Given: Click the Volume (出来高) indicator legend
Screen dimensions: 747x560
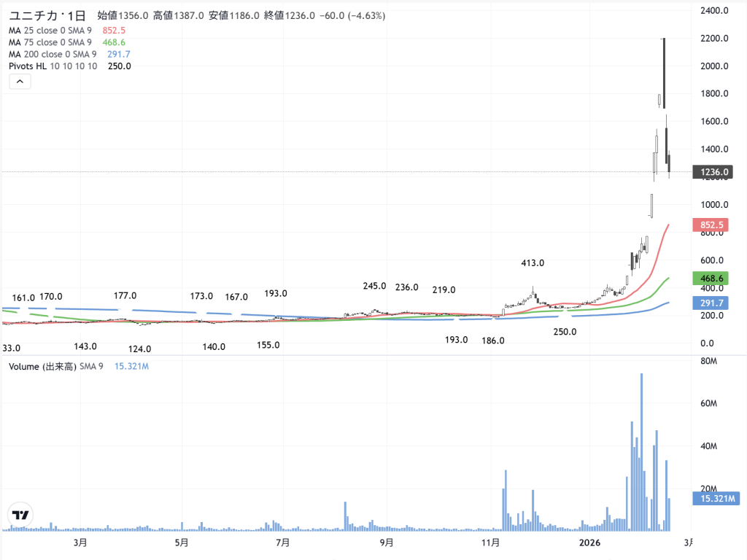Looking at the screenshot, I should coord(42,366).
